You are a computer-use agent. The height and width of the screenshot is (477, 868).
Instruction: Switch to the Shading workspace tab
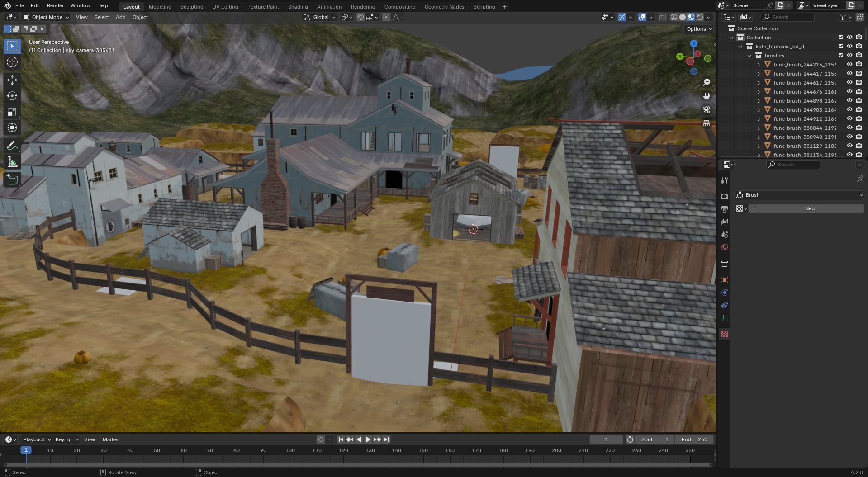pyautogui.click(x=298, y=7)
